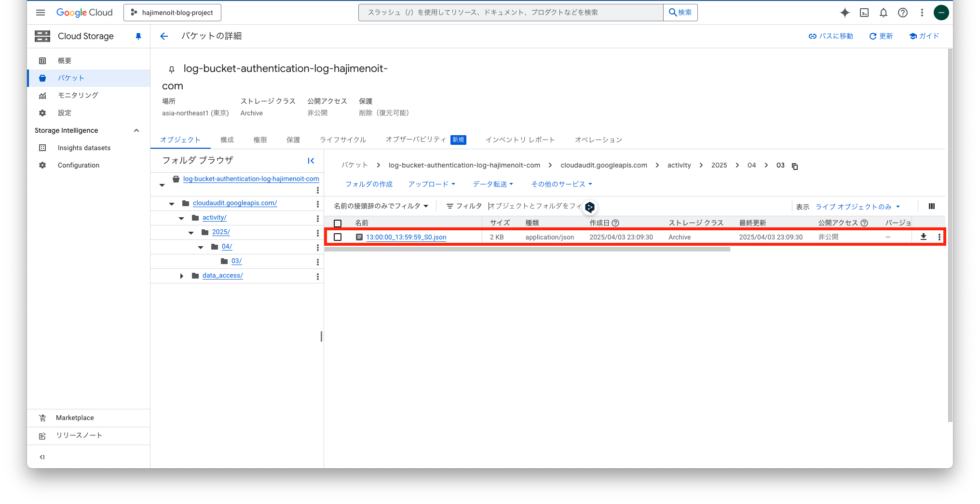980x504 pixels.
Task: Open options menu for cloudaudit.googleapis.com folder
Action: tap(317, 204)
